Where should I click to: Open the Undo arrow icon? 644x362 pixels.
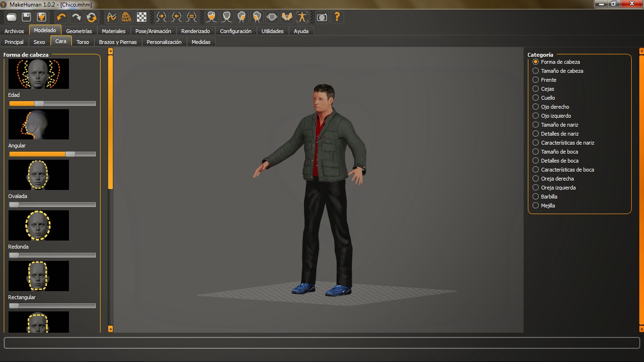pos(61,17)
